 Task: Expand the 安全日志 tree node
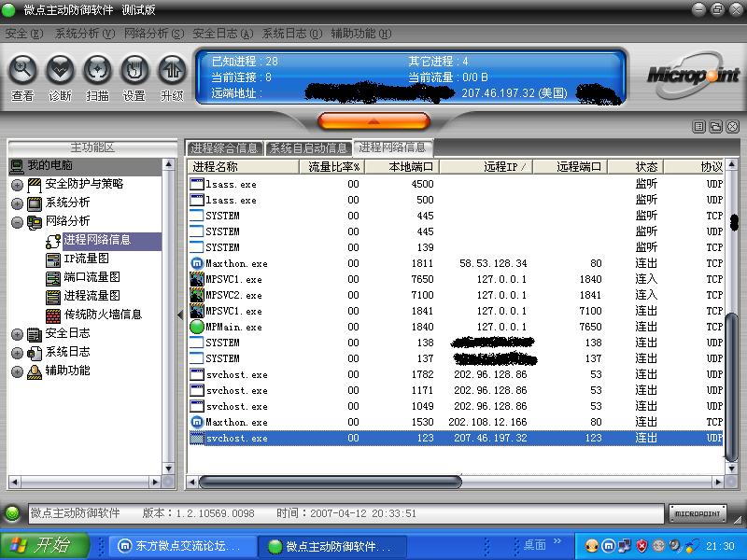(17, 334)
